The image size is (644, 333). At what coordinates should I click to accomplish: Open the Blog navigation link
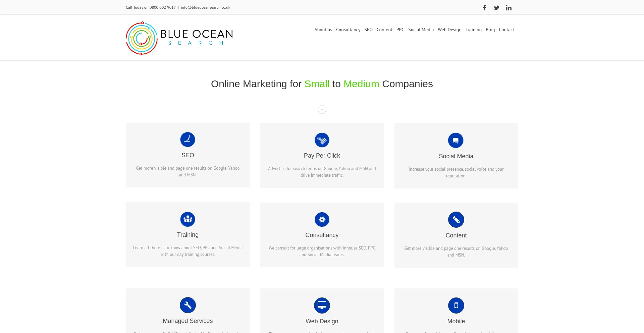point(490,30)
